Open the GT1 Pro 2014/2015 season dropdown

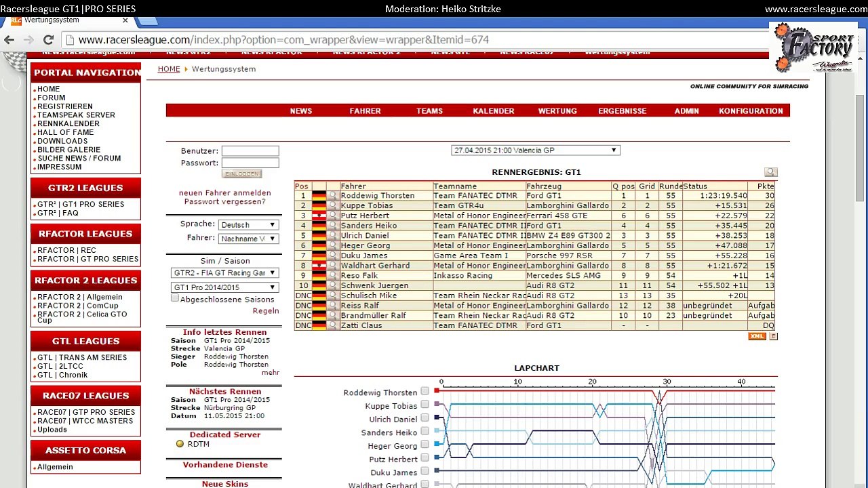(x=224, y=287)
